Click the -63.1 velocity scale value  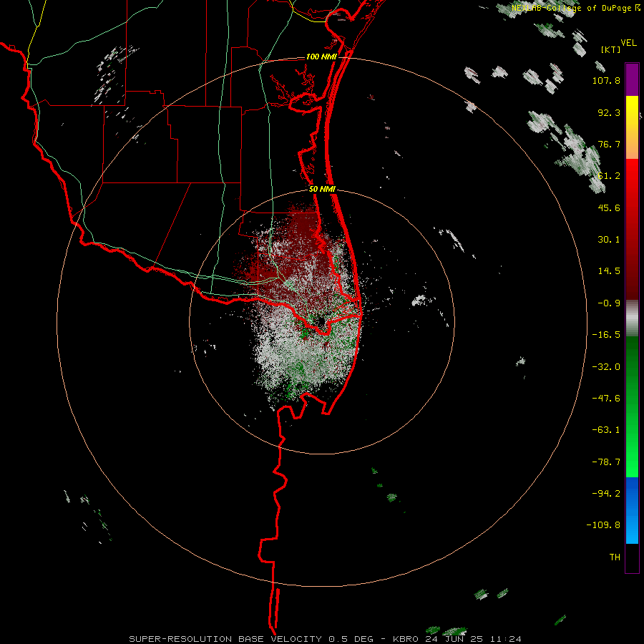tap(606, 430)
